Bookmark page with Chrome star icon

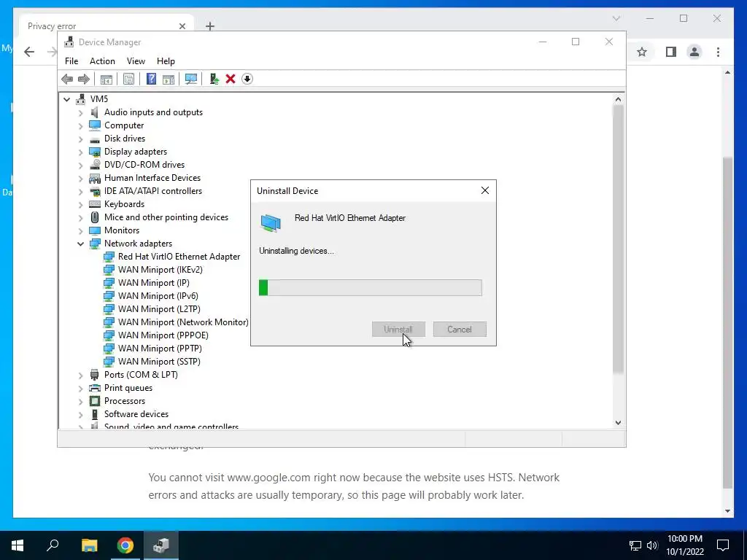[642, 52]
